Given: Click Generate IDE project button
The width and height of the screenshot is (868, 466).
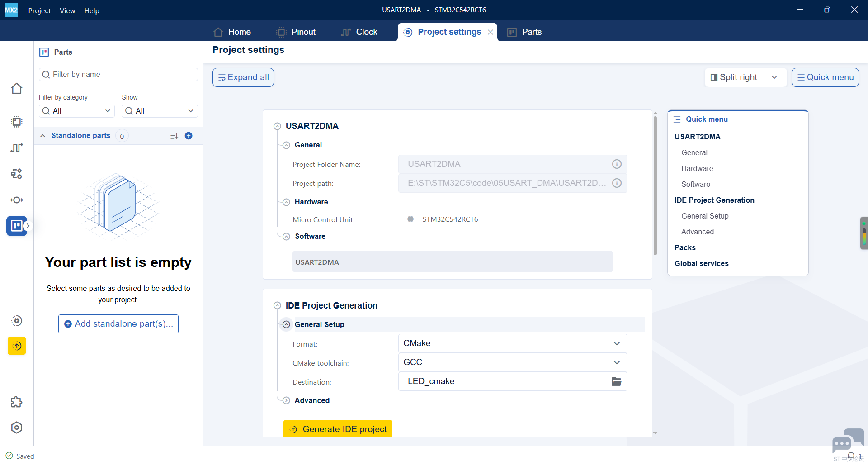Looking at the screenshot, I should click(x=338, y=428).
